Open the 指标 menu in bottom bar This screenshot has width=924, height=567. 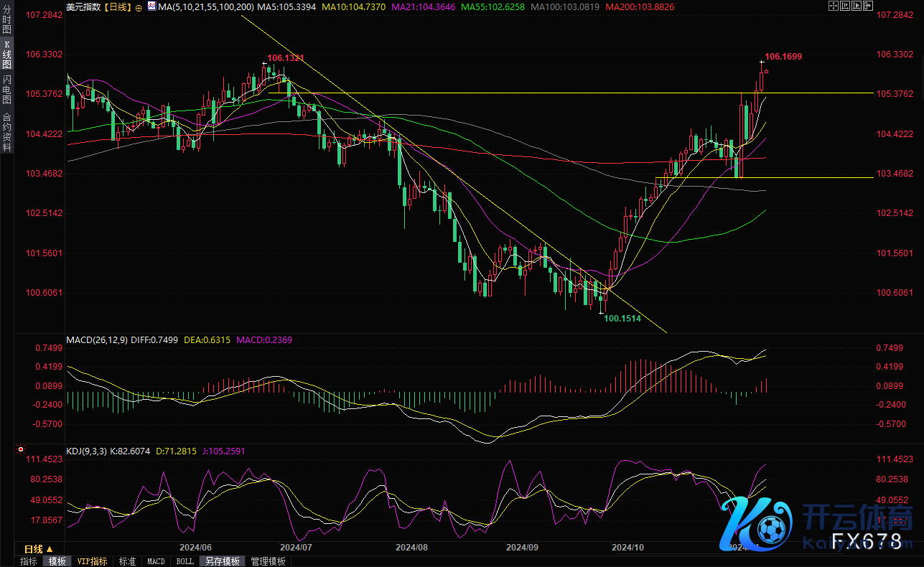[x=29, y=561]
